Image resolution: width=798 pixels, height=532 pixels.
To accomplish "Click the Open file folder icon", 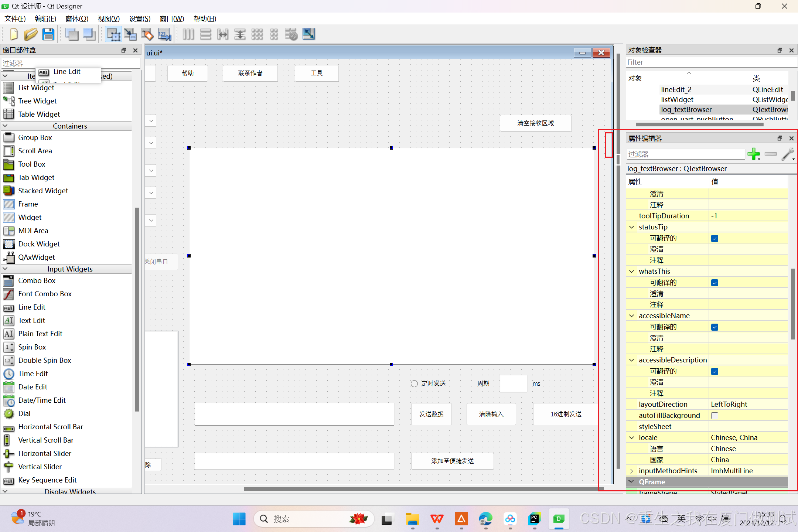I will (31, 34).
